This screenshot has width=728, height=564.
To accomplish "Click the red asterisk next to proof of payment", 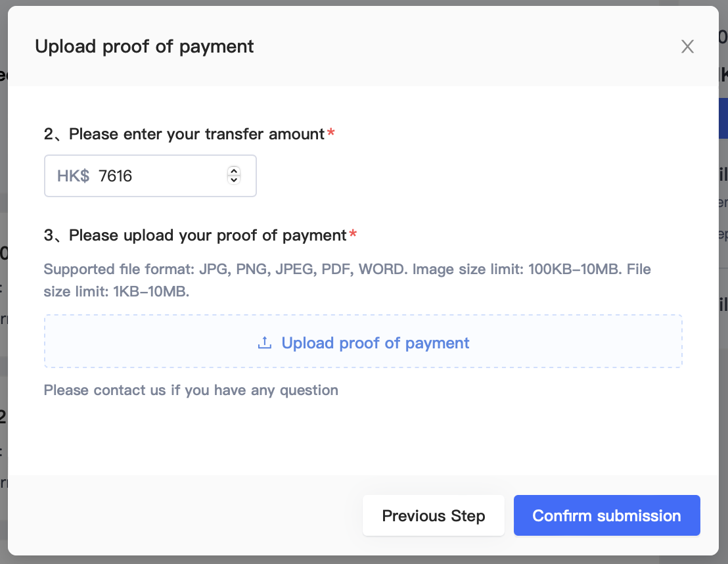I will point(353,231).
